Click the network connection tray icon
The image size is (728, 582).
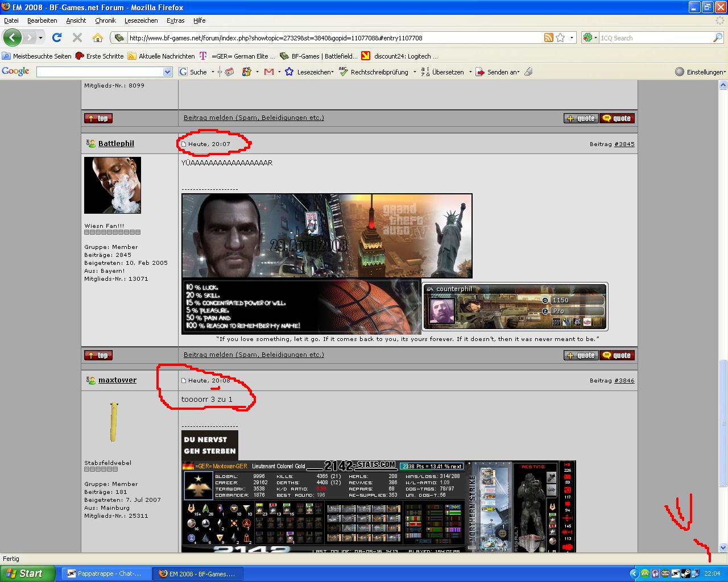696,573
